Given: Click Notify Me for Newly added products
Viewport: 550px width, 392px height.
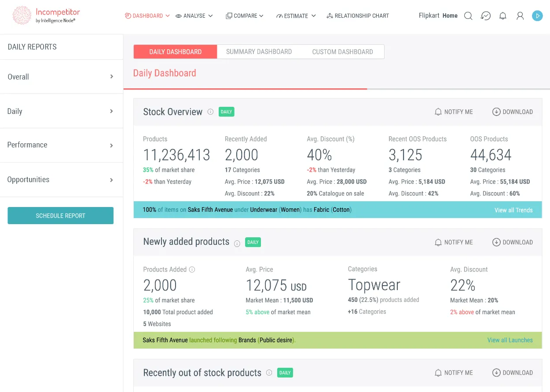Looking at the screenshot, I should pyautogui.click(x=453, y=242).
